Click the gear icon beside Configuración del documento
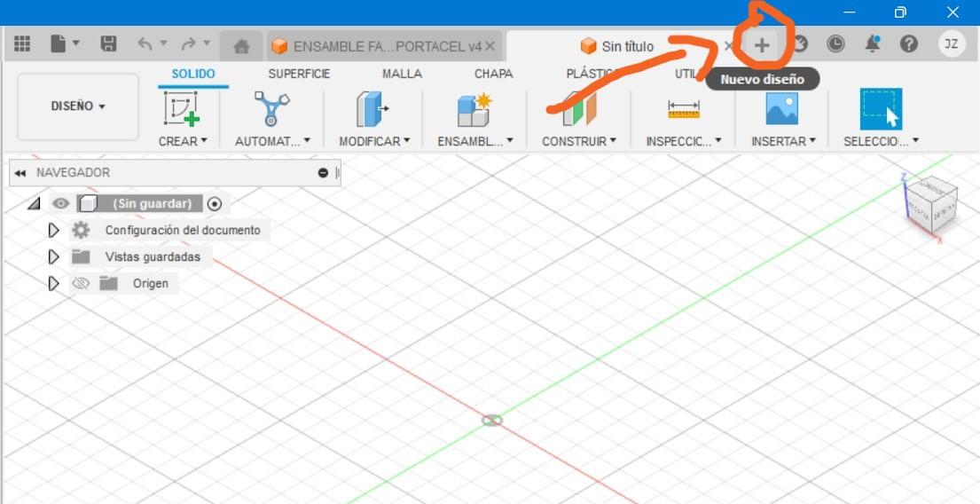This screenshot has width=980, height=504. pos(81,231)
